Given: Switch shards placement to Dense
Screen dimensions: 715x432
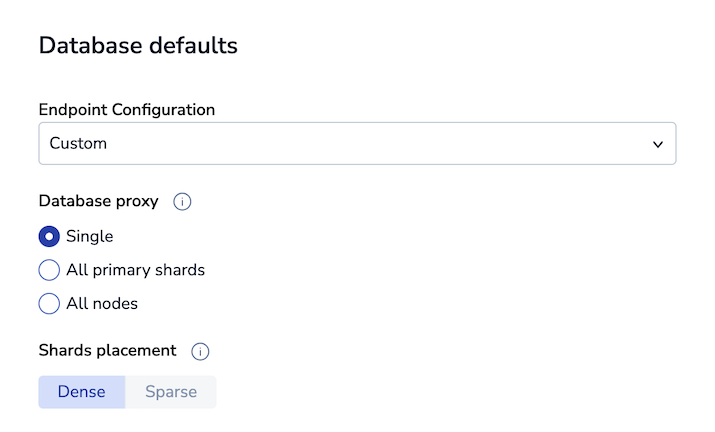Looking at the screenshot, I should click(82, 392).
